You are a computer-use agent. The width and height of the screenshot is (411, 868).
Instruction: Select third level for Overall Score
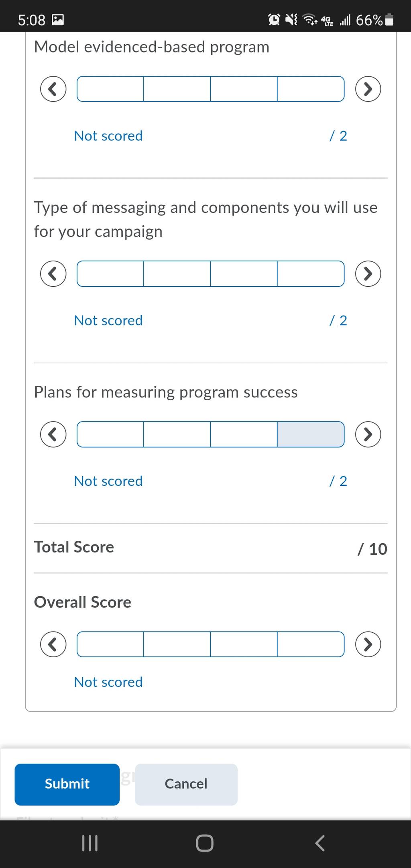coord(244,644)
